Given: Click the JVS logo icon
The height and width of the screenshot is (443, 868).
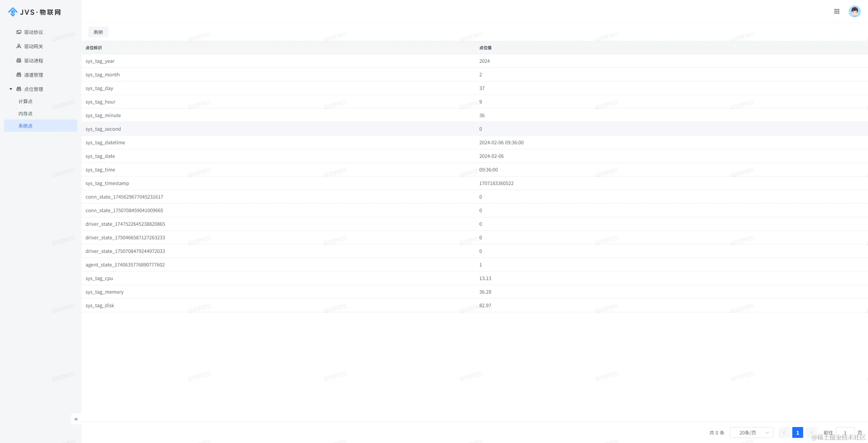Looking at the screenshot, I should click(x=13, y=12).
